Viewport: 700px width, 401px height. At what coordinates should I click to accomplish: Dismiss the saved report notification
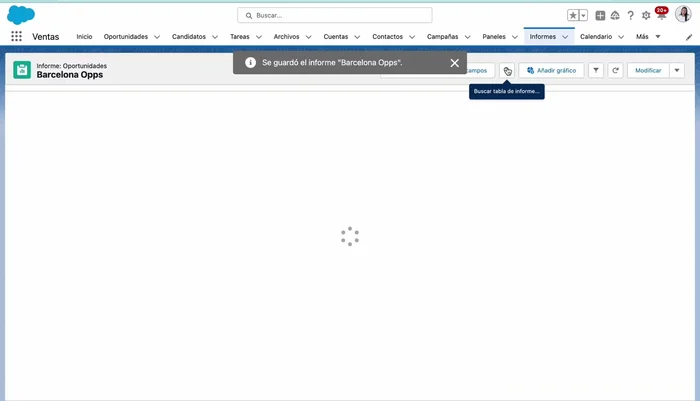(454, 62)
